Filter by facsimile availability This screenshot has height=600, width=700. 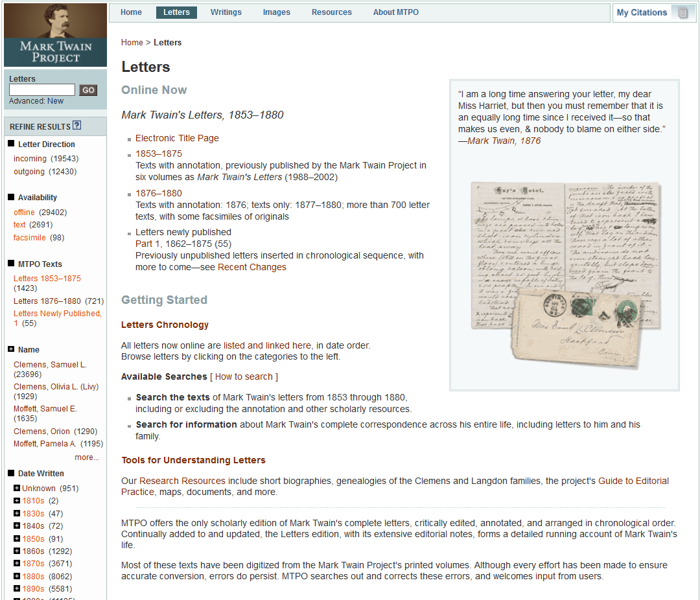pyautogui.click(x=29, y=238)
